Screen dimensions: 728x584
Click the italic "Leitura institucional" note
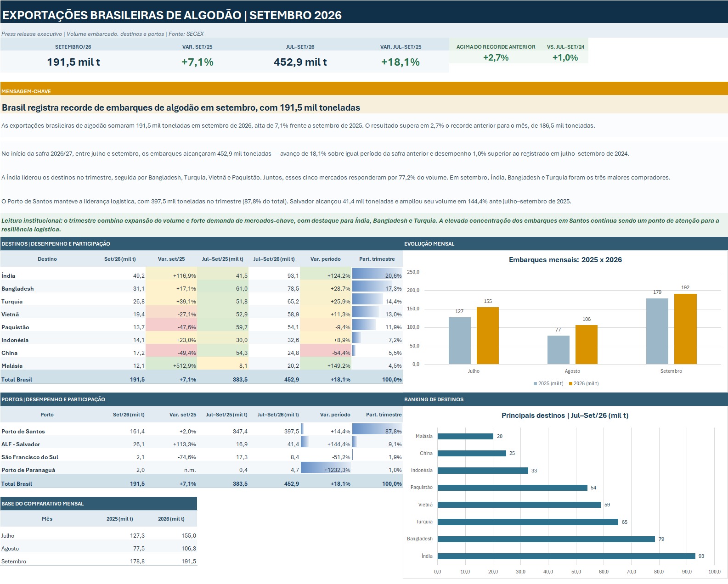364,225
